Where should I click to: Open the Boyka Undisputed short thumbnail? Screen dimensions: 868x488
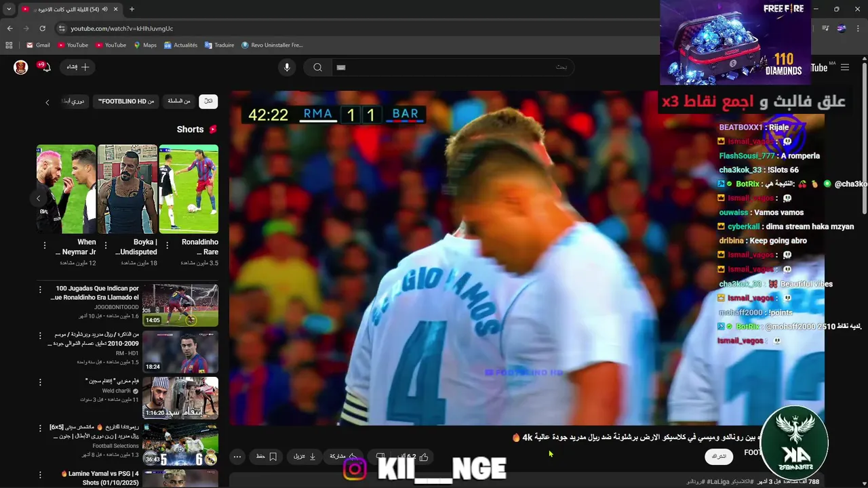point(127,188)
